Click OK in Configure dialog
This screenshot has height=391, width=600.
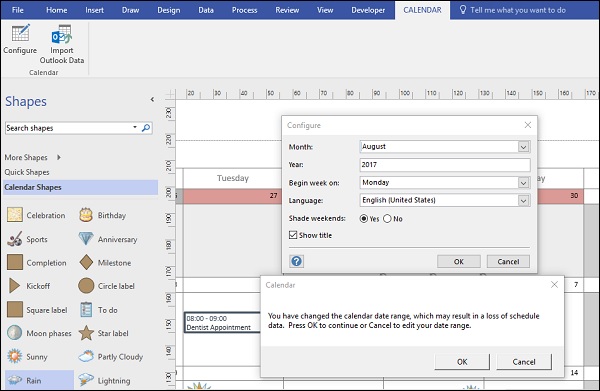[459, 262]
